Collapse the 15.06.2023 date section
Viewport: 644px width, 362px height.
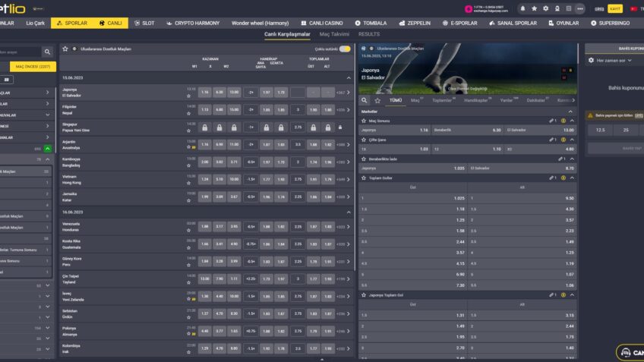pyautogui.click(x=348, y=77)
